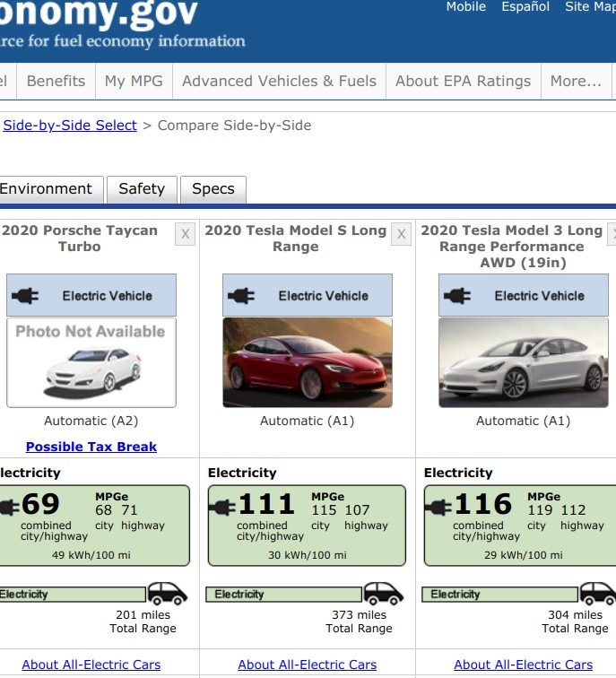Click the car icon above the 304 miles range
Screen dimensions: 616x678
click(598, 594)
